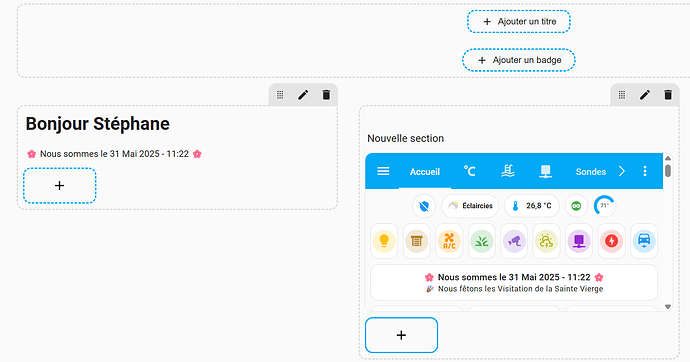Add a card in the Bonjour Stéphane section
Screen dimensions: 690x362
pyautogui.click(x=59, y=186)
